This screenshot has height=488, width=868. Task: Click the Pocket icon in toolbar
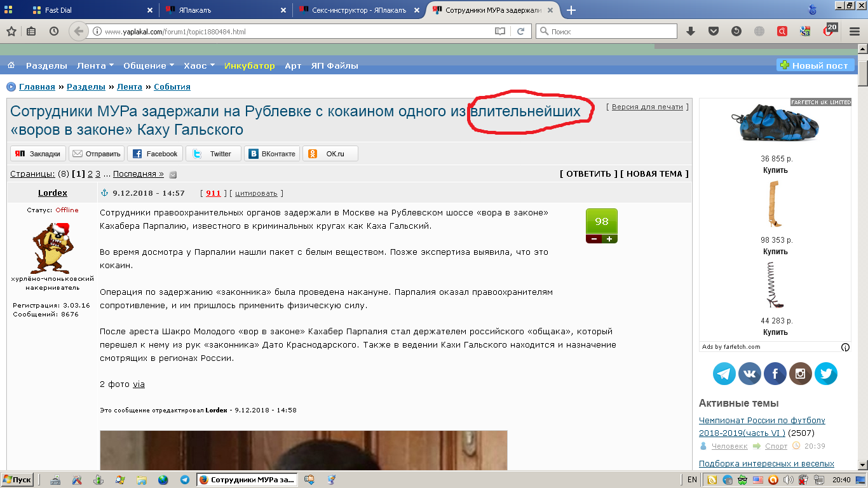[714, 31]
